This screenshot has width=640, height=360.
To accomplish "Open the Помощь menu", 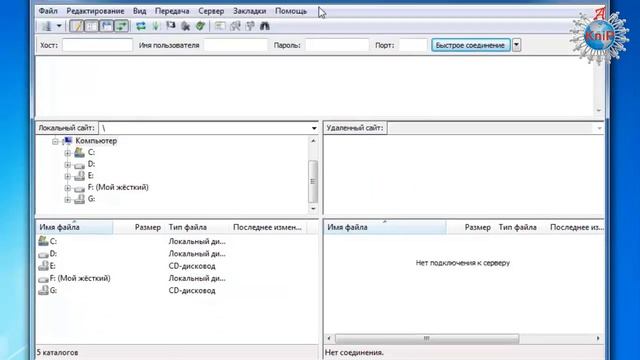I will 291,11.
